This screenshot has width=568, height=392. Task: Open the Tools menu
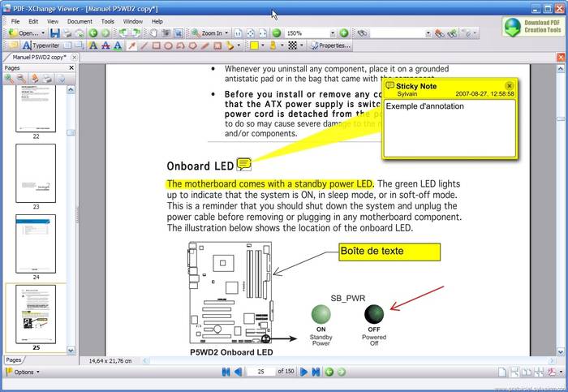click(x=107, y=21)
